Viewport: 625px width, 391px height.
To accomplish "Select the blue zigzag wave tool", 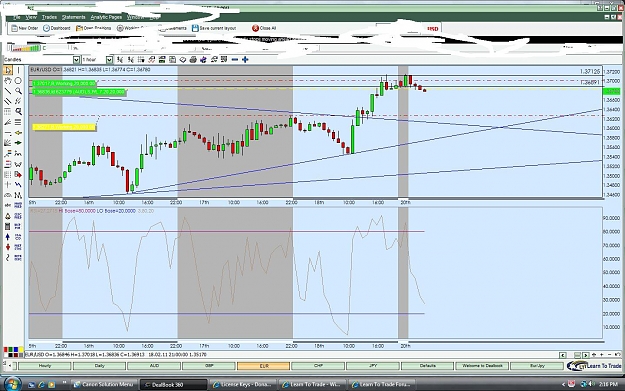I will point(18,185).
